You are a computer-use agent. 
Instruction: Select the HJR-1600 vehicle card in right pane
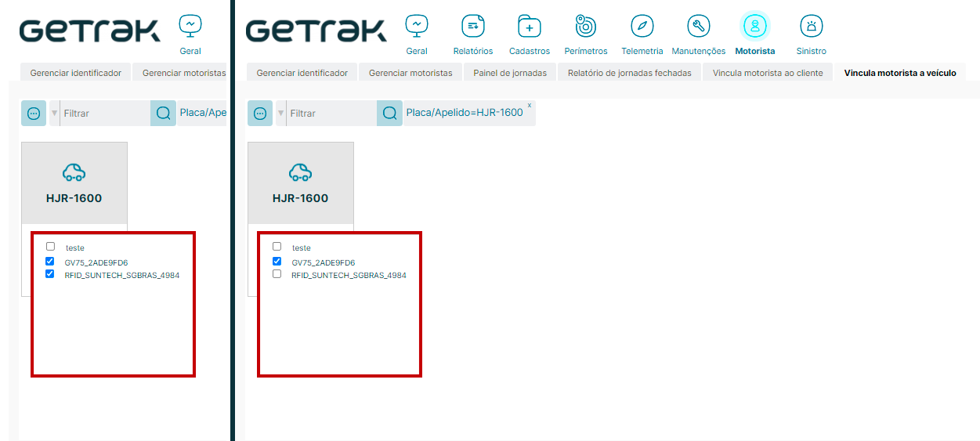pos(300,183)
